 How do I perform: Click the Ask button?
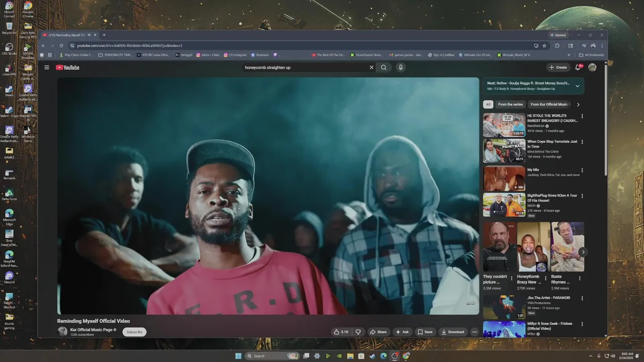(402, 332)
